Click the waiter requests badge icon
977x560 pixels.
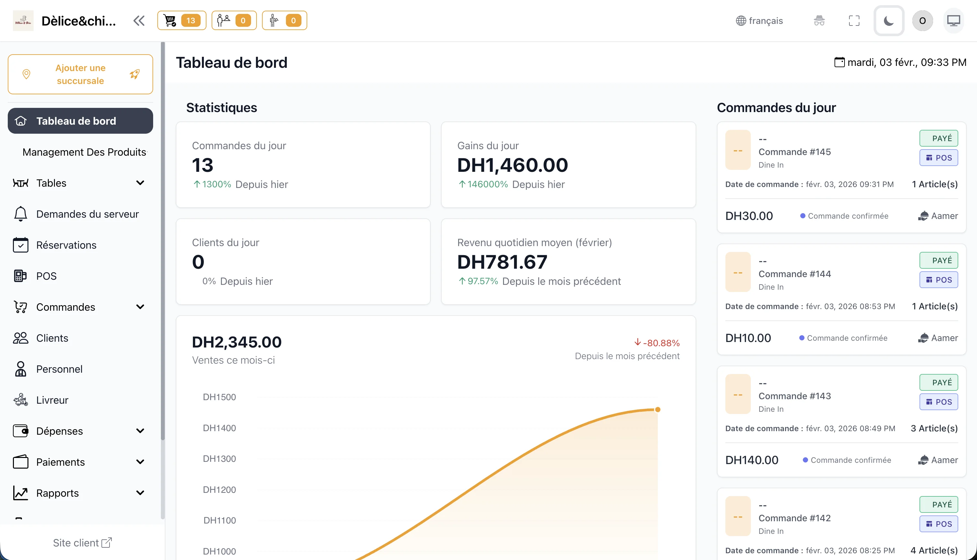pyautogui.click(x=284, y=20)
